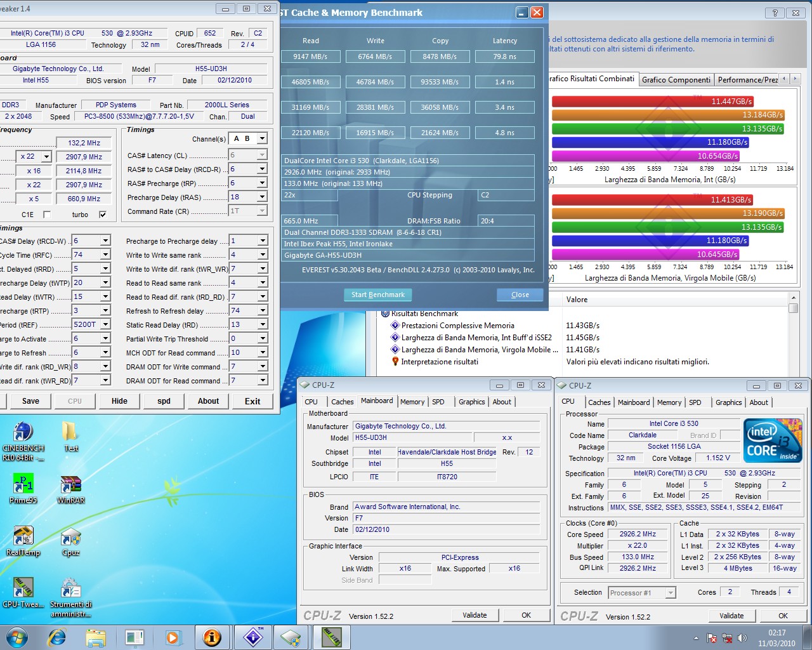Toggle the C1E checkbox
The height and width of the screenshot is (650, 812).
[x=46, y=215]
